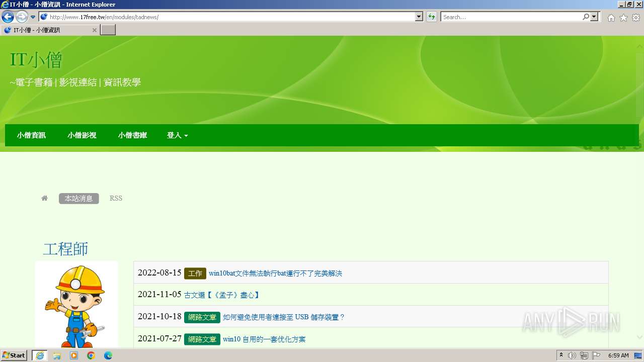The image size is (644, 362).
Task: Click the 2021-10-18 date text
Action: [159, 317]
